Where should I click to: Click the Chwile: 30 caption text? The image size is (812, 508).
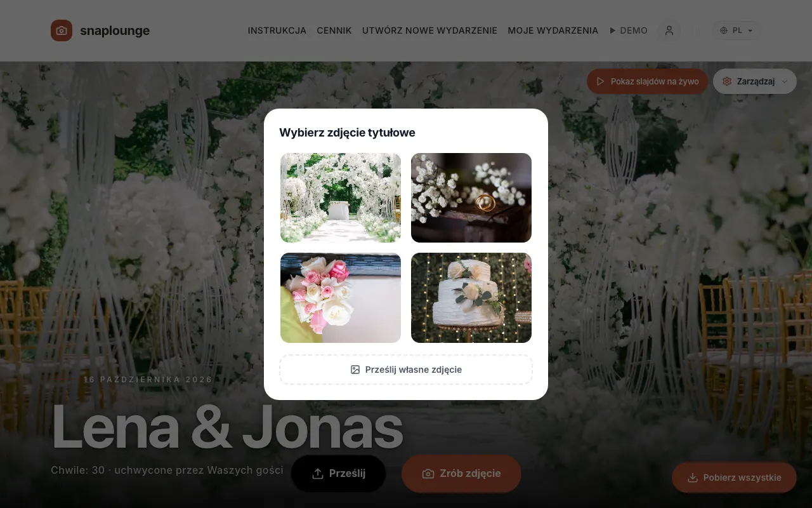pos(167,470)
